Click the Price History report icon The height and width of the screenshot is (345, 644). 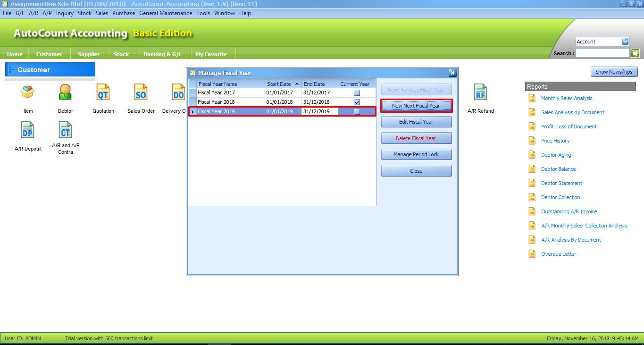click(x=532, y=141)
